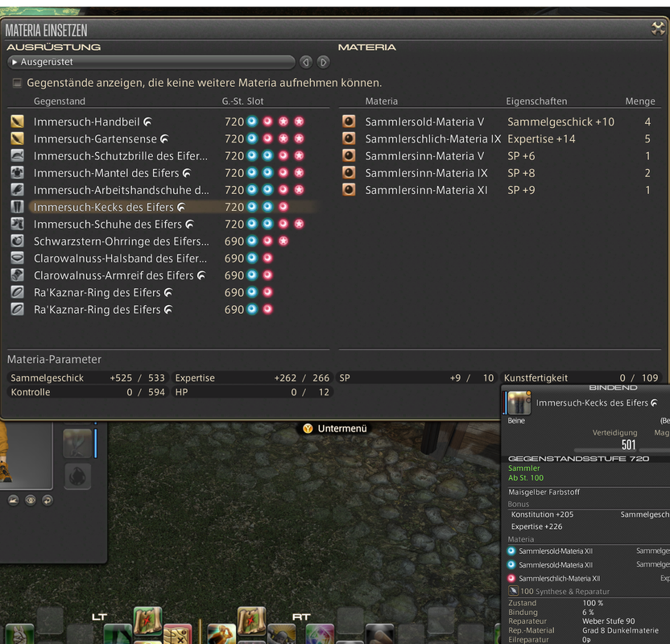Click the Kontrolle 0 / 594 parameter
The width and height of the screenshot is (670, 644).
click(88, 392)
